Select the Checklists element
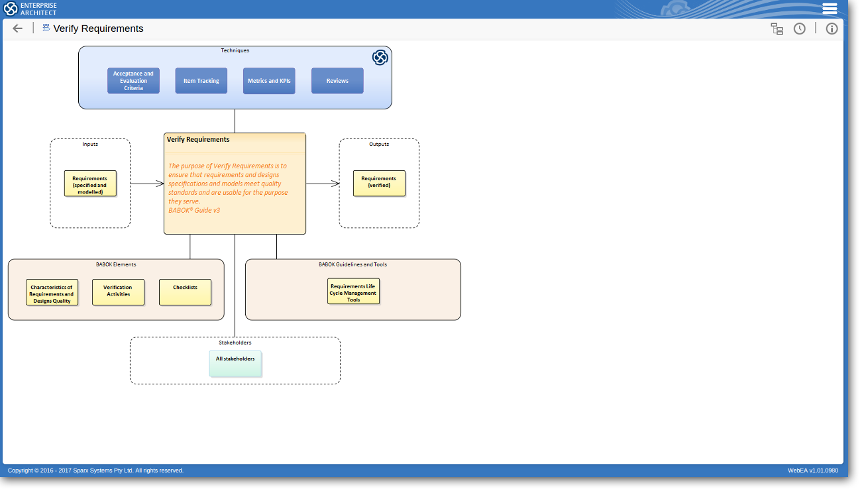The width and height of the screenshot is (868, 497). click(x=185, y=292)
